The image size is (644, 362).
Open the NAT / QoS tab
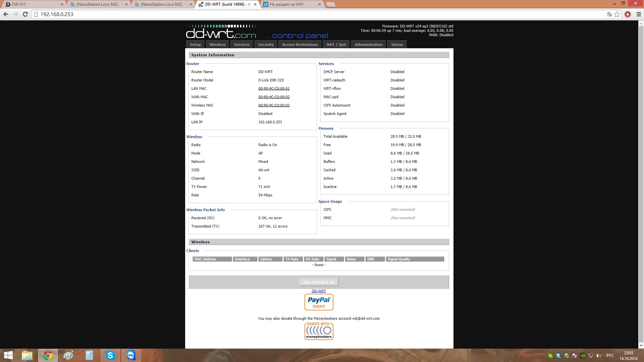point(336,45)
